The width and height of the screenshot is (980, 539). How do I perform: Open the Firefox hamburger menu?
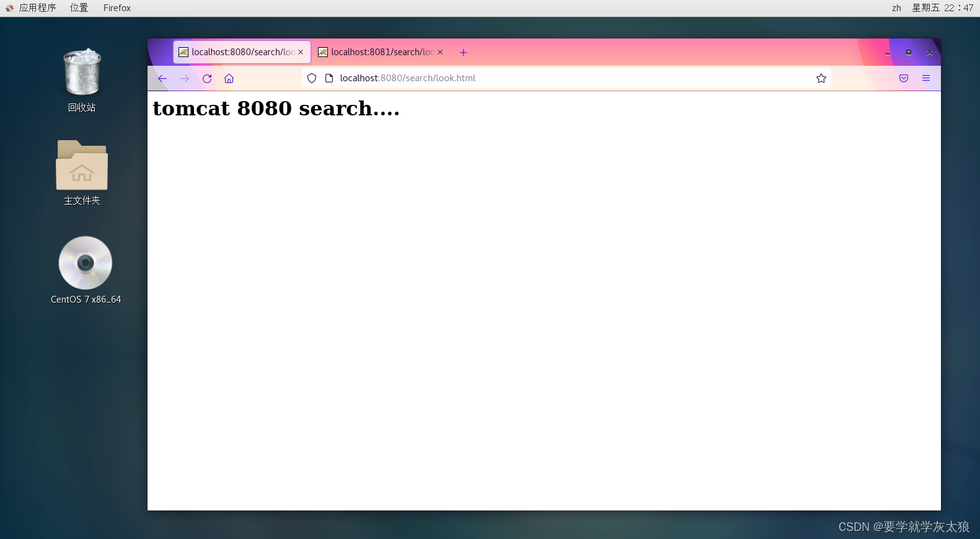[926, 78]
